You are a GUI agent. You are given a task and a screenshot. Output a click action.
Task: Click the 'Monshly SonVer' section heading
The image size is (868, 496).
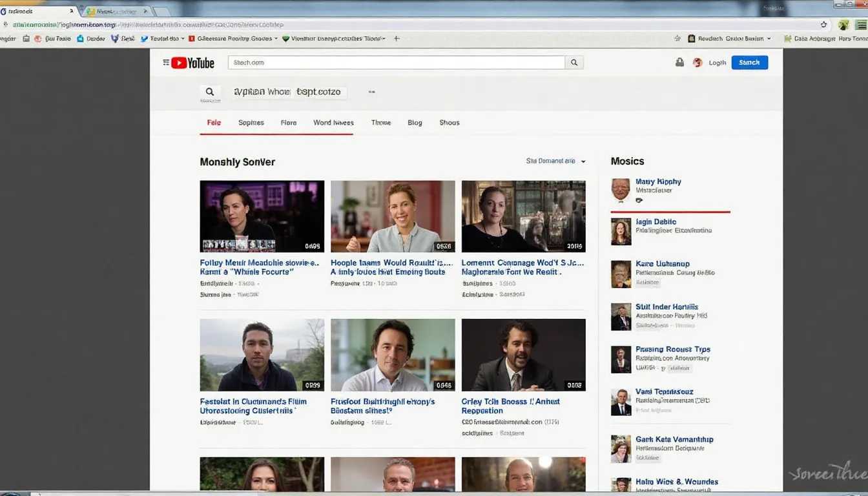click(x=238, y=162)
